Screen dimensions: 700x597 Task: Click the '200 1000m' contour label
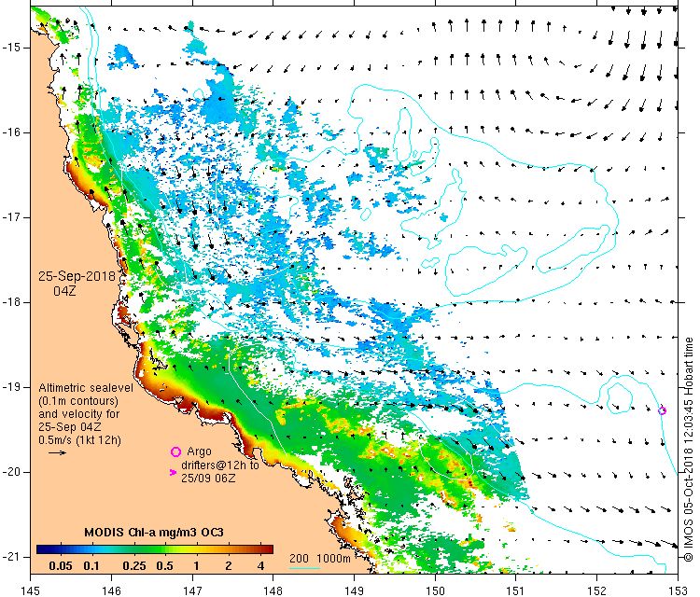pyautogui.click(x=319, y=558)
